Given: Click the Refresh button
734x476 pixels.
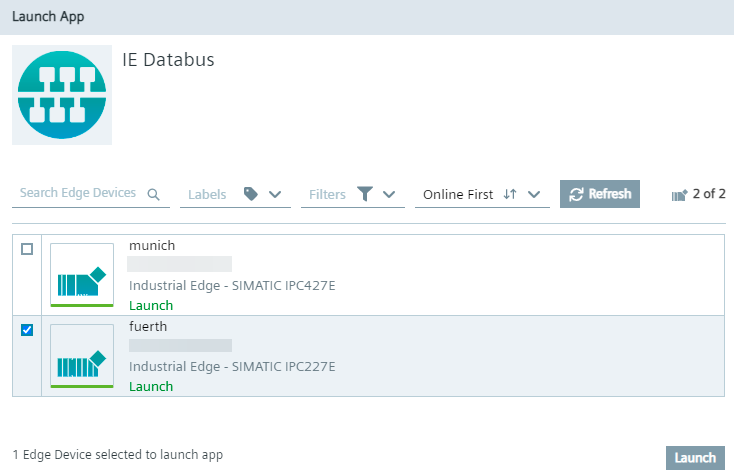Looking at the screenshot, I should coord(600,194).
